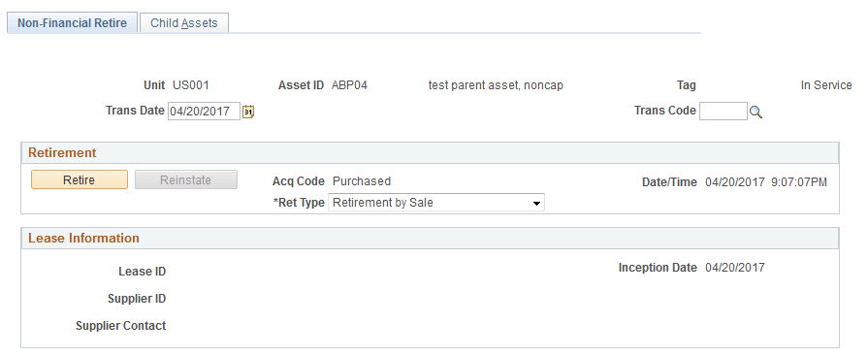Click the Reinstate button
868x356 pixels.
coord(186,179)
